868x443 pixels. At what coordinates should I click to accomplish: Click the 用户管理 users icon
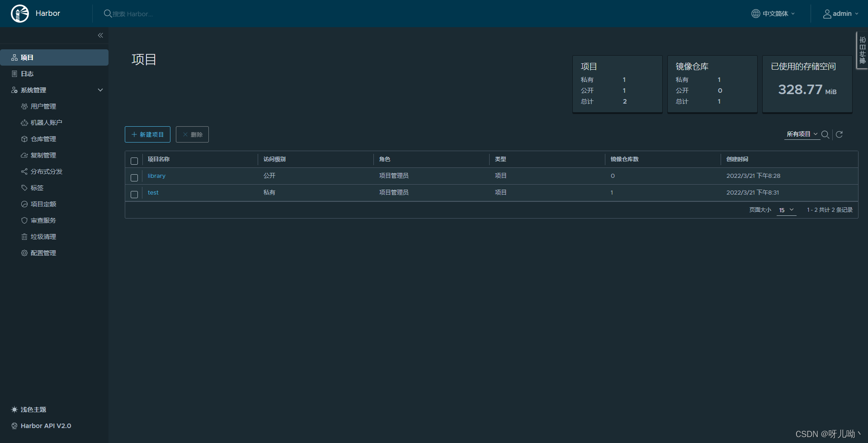24,106
